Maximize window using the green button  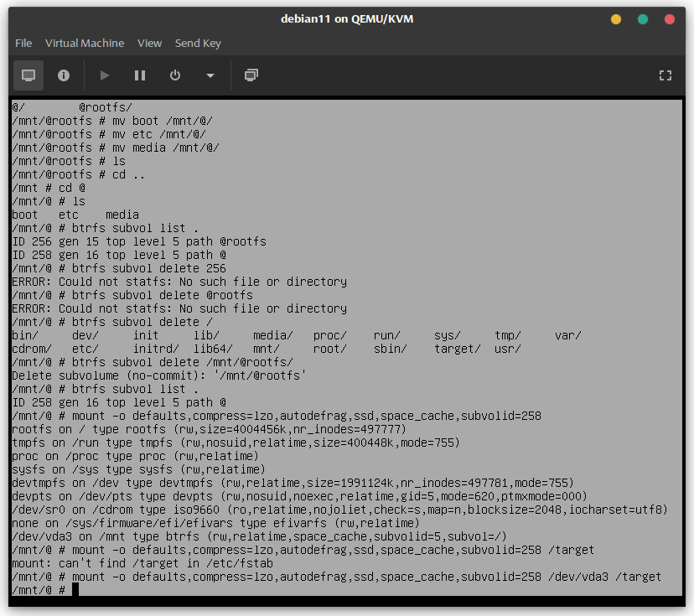click(x=643, y=19)
